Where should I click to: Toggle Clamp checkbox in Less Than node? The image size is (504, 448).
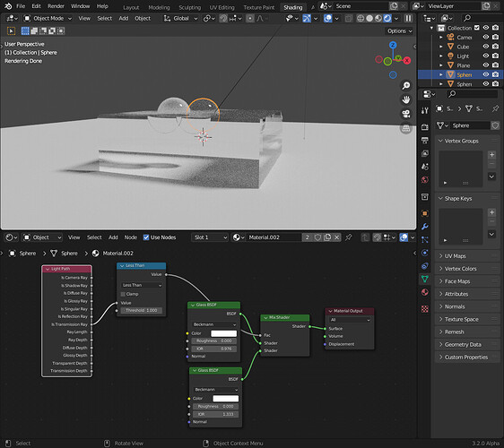pyautogui.click(x=123, y=294)
